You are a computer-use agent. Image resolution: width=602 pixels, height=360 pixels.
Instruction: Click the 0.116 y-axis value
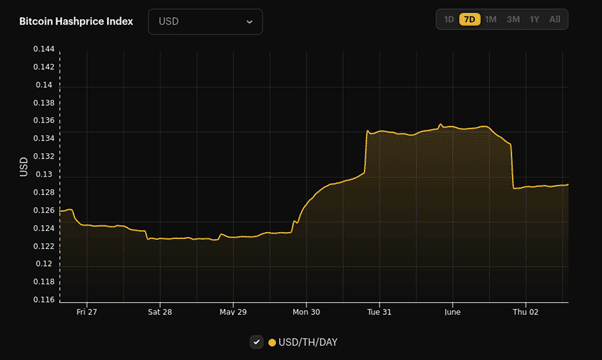44,300
